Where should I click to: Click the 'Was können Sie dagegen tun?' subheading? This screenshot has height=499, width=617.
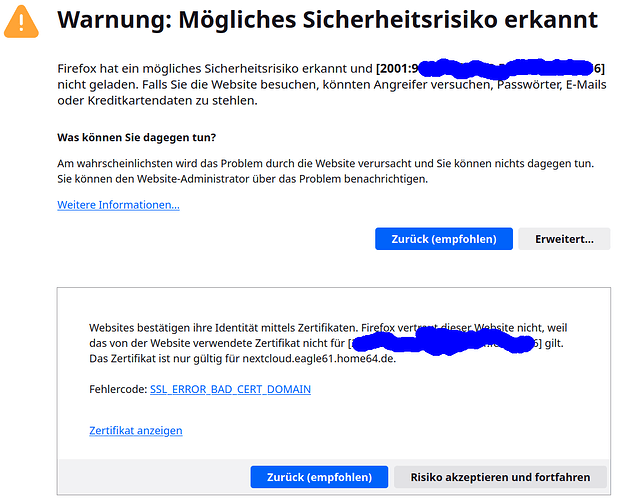pyautogui.click(x=137, y=136)
